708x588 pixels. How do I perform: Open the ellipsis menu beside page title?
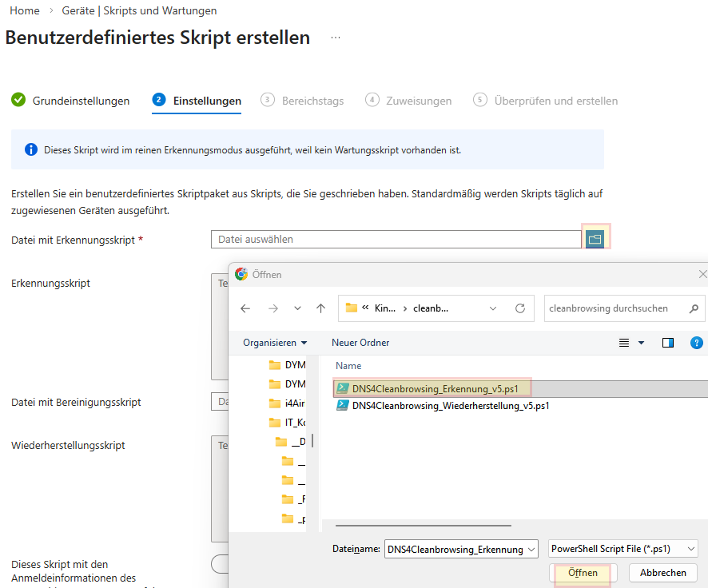pos(336,38)
